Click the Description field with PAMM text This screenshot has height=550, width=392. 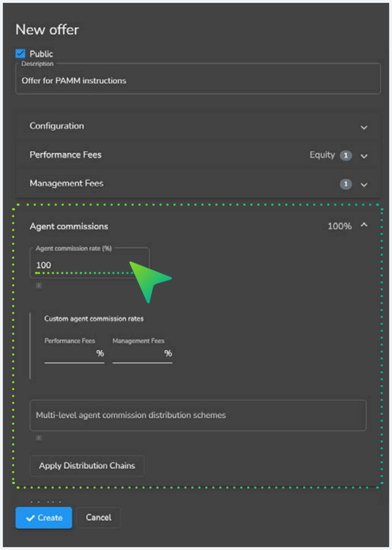pos(198,79)
